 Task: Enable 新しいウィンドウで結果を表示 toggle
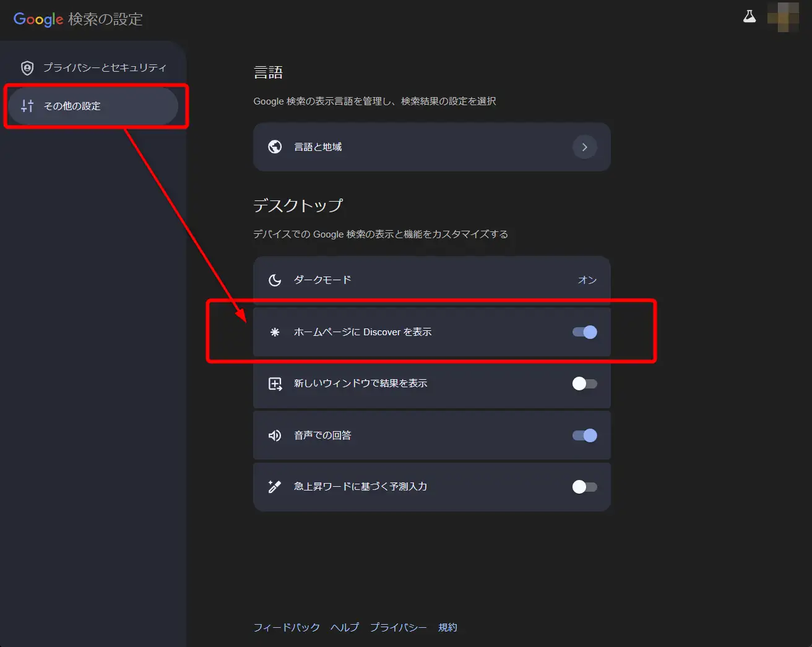click(x=584, y=383)
